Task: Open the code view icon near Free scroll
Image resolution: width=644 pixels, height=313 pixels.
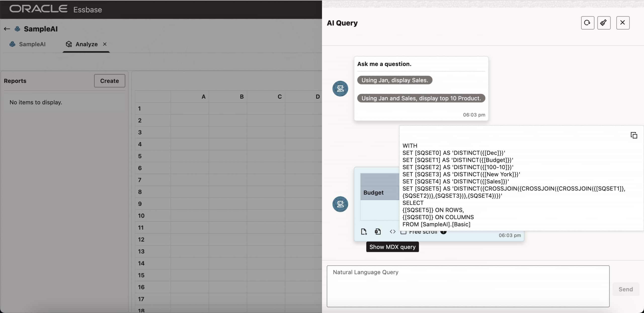Action: point(392,231)
